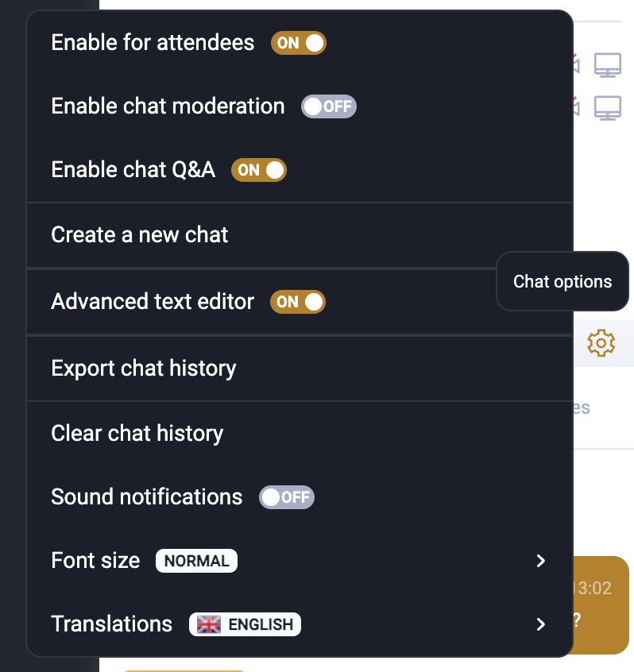The height and width of the screenshot is (672, 634).
Task: Click the gold chat message bubble
Action: [601, 605]
